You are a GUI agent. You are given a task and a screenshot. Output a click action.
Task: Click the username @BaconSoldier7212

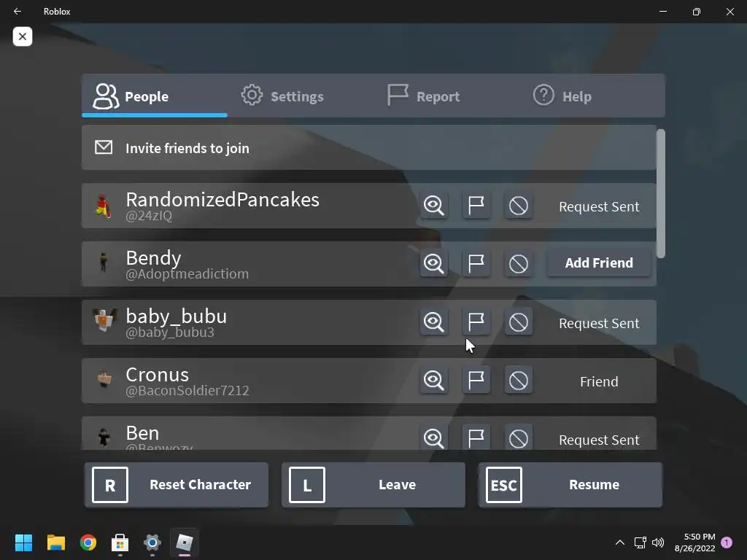(x=187, y=391)
